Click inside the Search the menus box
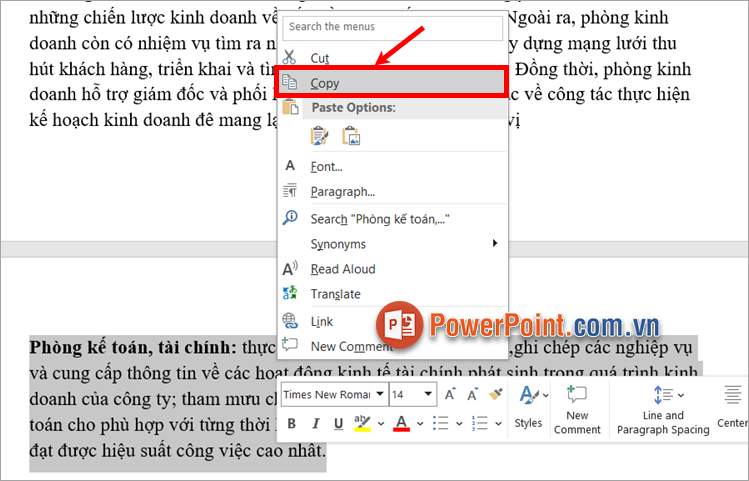This screenshot has width=749, height=481. pyautogui.click(x=392, y=27)
